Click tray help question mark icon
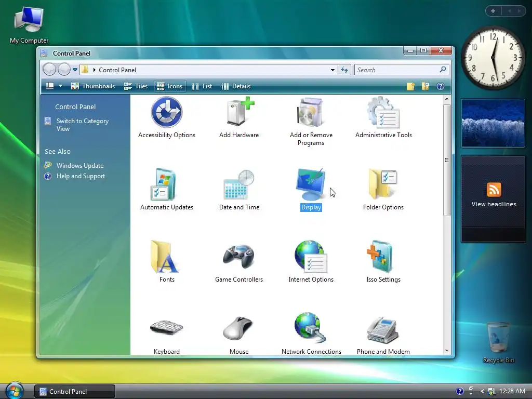 (459, 391)
